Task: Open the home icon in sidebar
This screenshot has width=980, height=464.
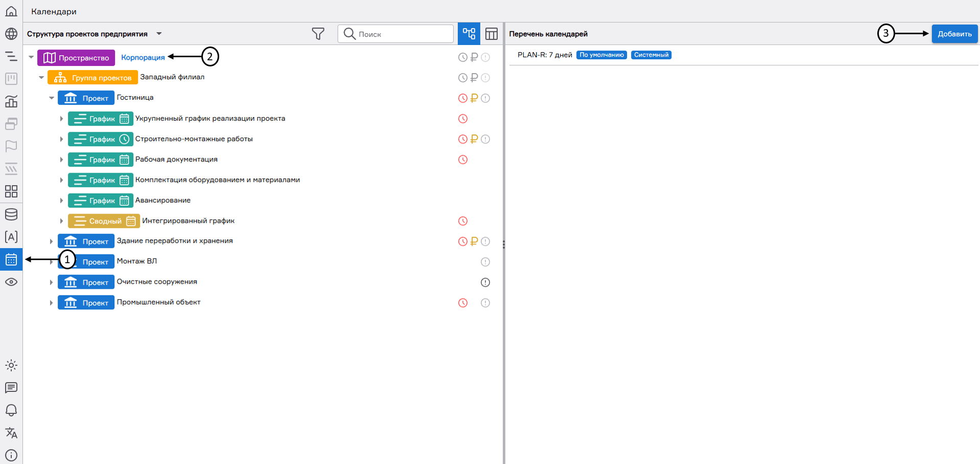Action: (x=11, y=11)
